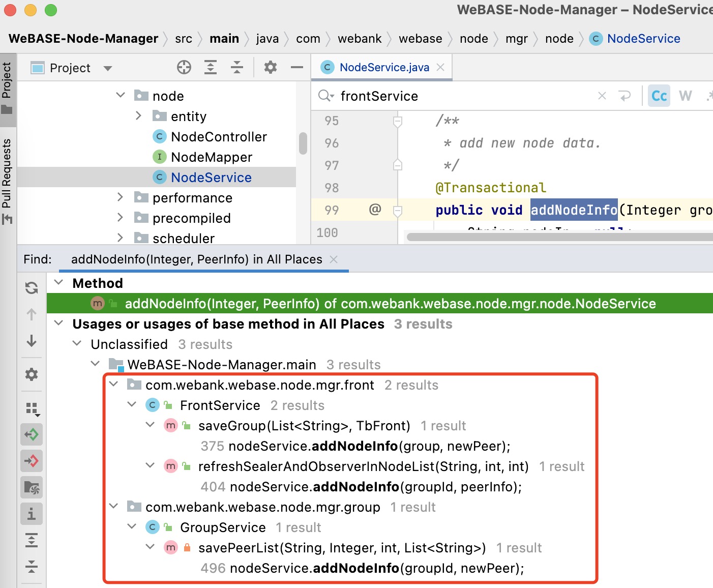Expand all in Project panel

[211, 67]
